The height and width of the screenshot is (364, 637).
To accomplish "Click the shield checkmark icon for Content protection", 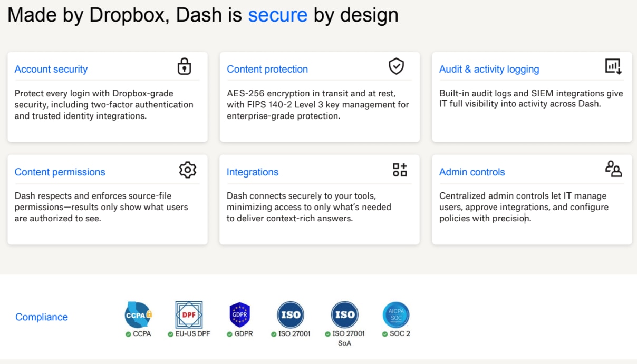I will (396, 66).
